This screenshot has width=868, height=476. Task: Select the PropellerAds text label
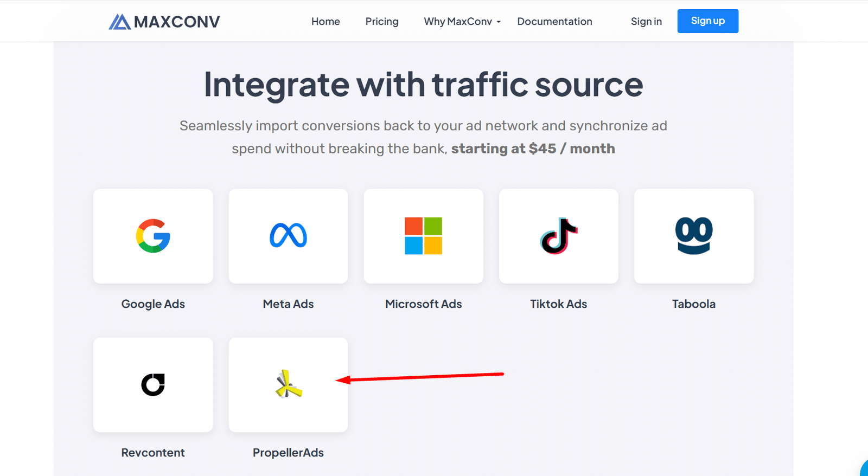pyautogui.click(x=288, y=453)
